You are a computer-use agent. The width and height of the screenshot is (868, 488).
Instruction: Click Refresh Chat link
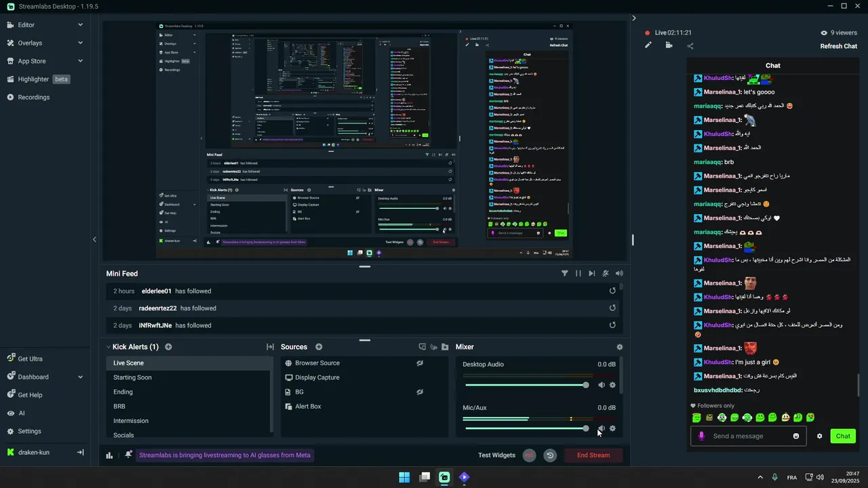[x=839, y=46]
